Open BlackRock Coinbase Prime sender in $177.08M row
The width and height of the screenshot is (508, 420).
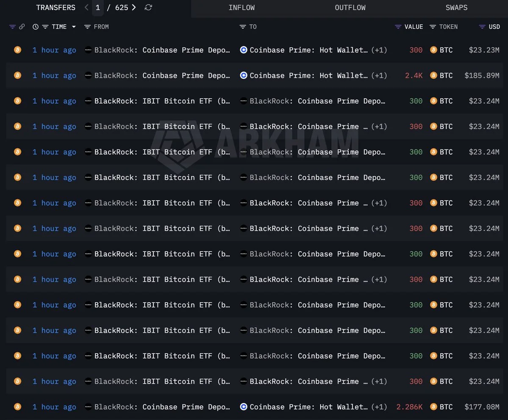coord(162,407)
